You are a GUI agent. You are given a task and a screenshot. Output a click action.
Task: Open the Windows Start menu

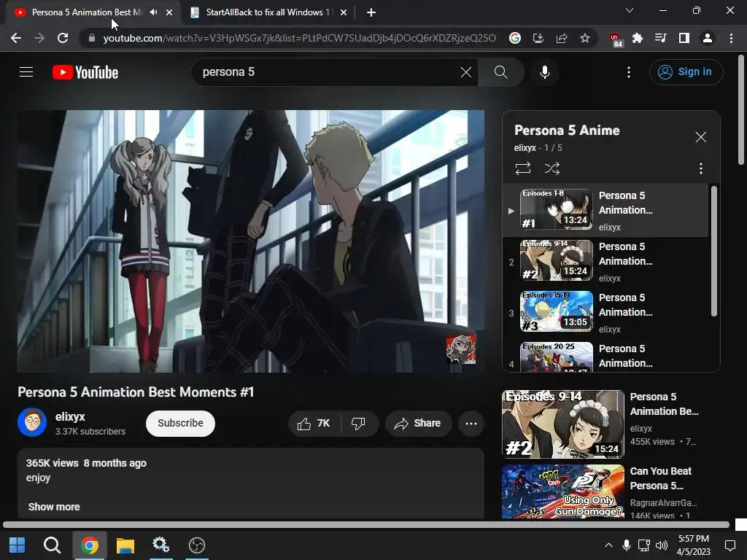point(18,545)
